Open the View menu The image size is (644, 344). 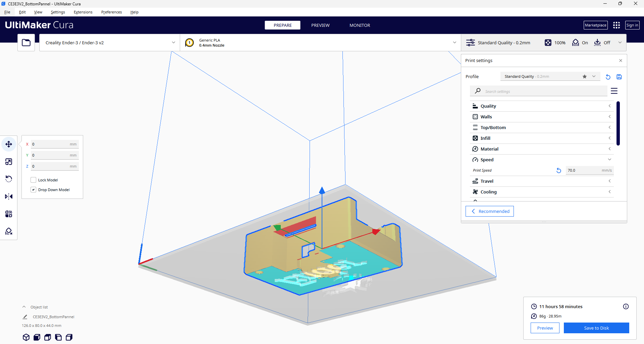tap(38, 12)
